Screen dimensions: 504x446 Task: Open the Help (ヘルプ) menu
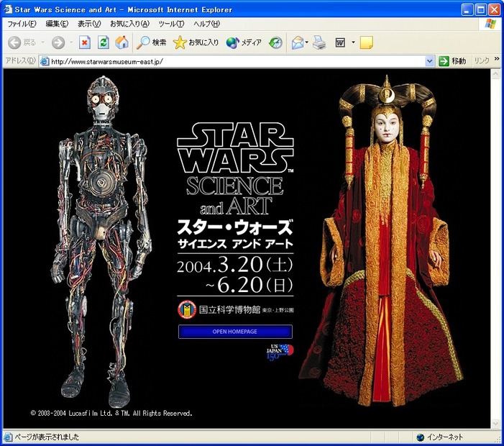coord(206,24)
